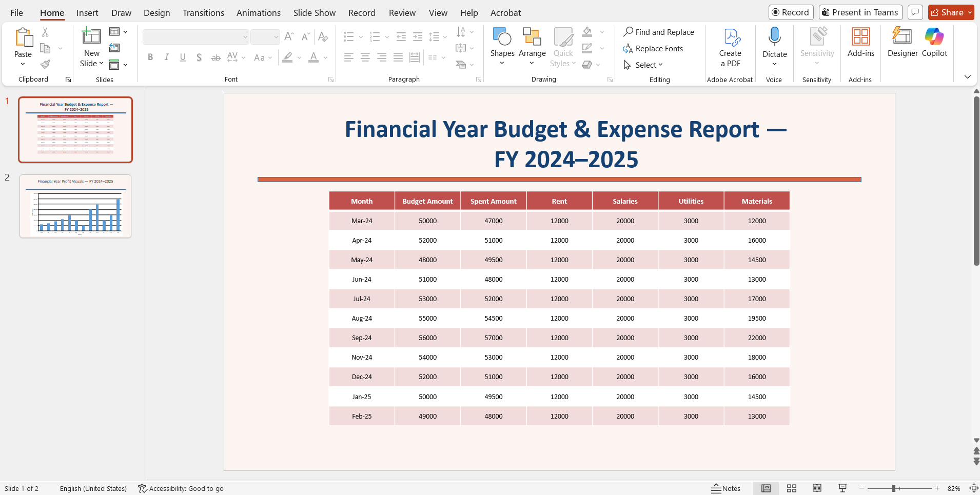Toggle Strikethrough formatting
980x495 pixels.
tap(216, 57)
